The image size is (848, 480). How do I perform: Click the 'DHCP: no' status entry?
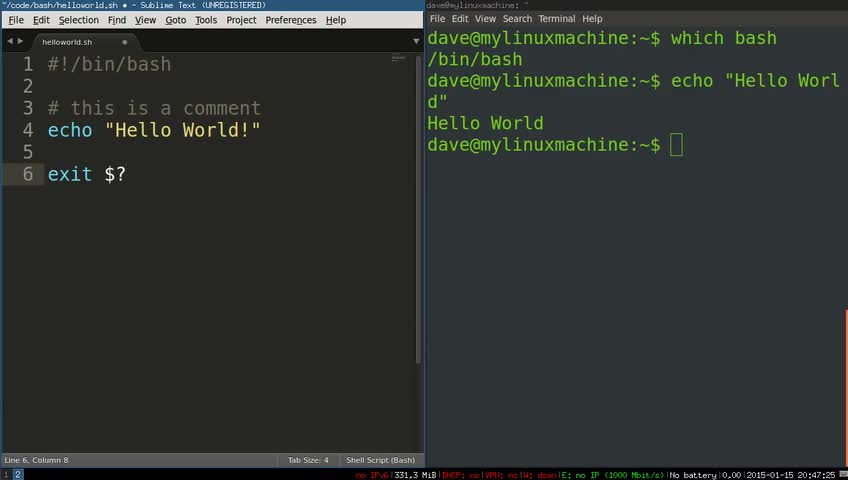coord(461,475)
